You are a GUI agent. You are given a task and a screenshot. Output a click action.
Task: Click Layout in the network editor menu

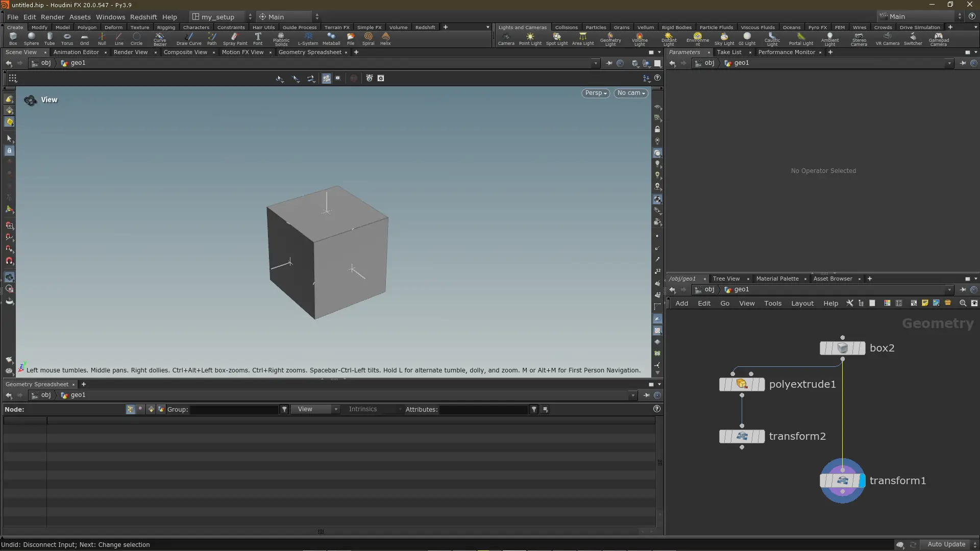pyautogui.click(x=802, y=303)
